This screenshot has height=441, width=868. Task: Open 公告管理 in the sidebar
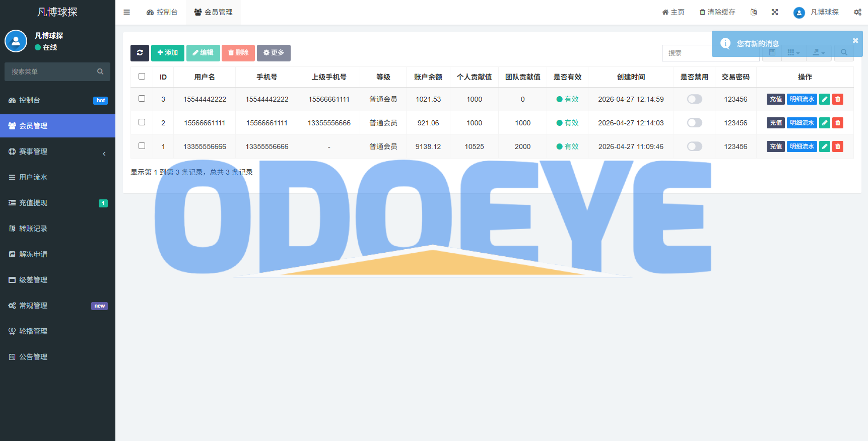click(57, 357)
